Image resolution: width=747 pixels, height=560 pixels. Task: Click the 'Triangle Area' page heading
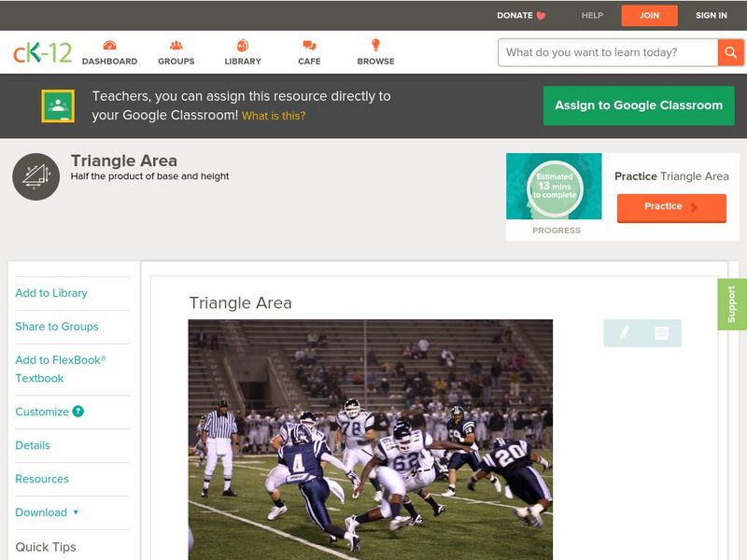coord(124,161)
